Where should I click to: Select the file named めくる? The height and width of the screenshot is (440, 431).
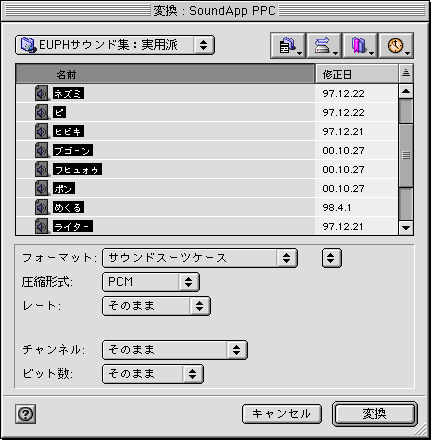click(68, 207)
